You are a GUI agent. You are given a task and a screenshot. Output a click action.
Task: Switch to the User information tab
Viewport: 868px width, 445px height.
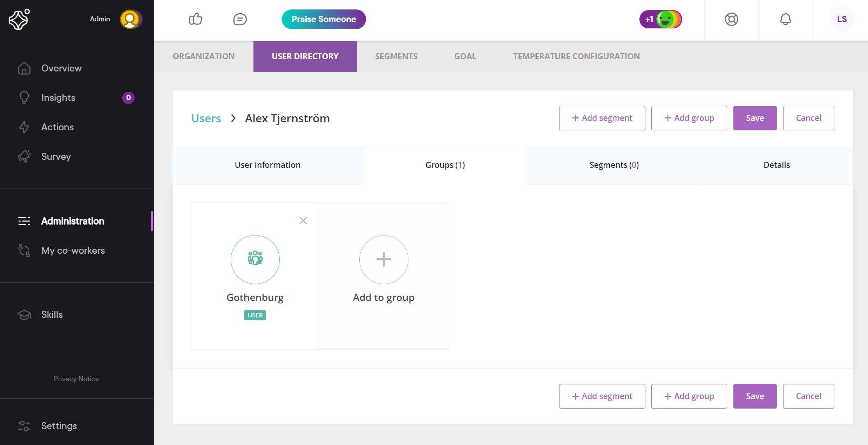(x=267, y=165)
